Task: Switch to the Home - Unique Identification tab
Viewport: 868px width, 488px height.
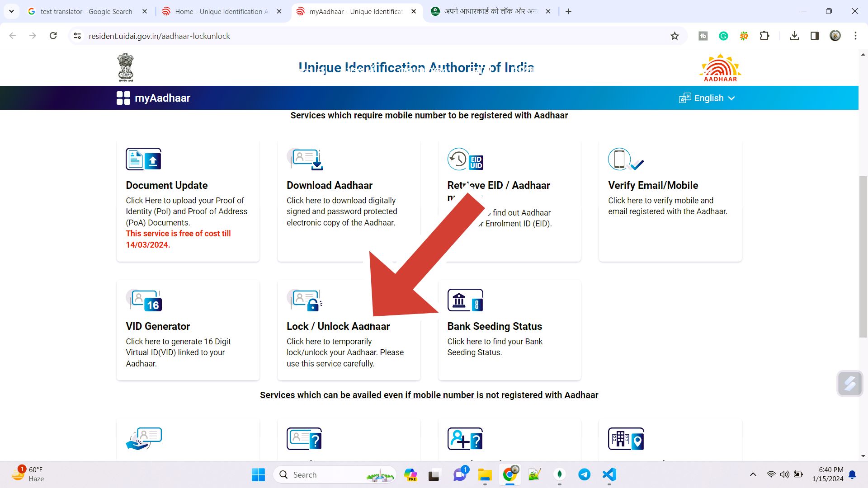Action: [x=222, y=11]
